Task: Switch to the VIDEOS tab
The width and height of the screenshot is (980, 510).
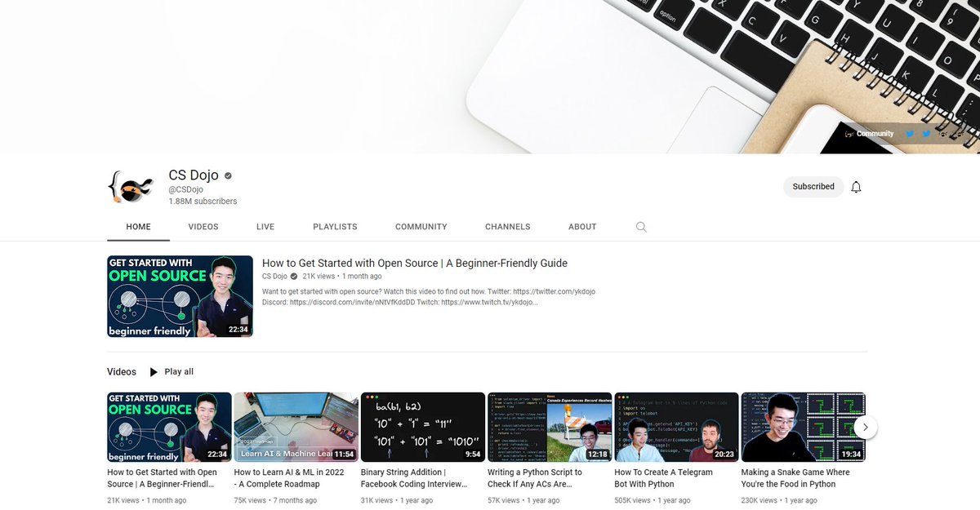Action: pyautogui.click(x=203, y=227)
